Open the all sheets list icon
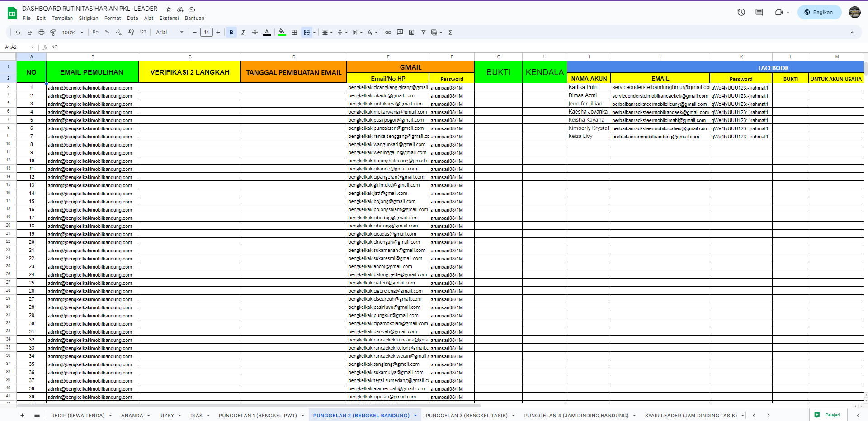The width and height of the screenshot is (868, 421). (x=37, y=415)
